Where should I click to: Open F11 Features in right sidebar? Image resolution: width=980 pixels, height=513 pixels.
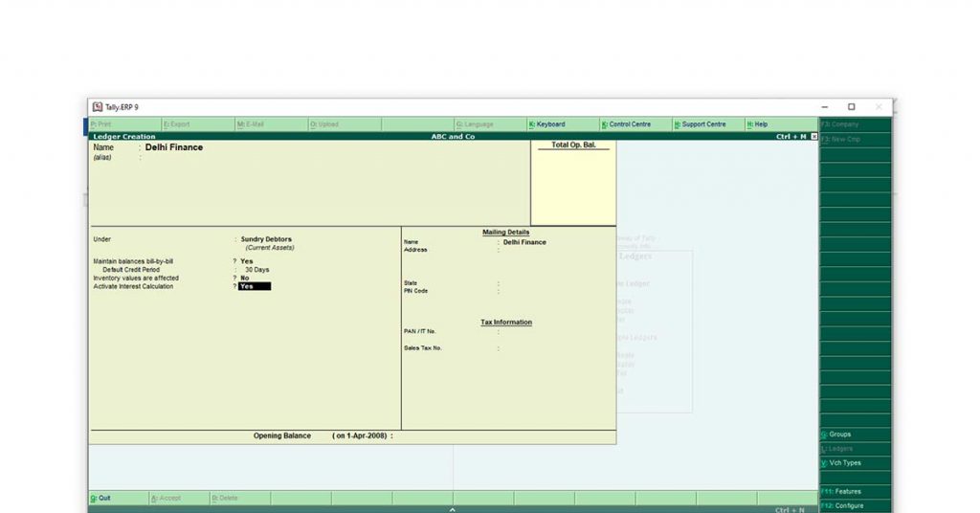tap(842, 491)
